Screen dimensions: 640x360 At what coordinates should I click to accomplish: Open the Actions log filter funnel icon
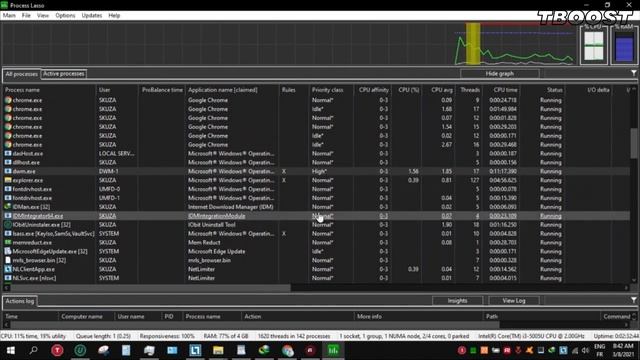point(633,300)
